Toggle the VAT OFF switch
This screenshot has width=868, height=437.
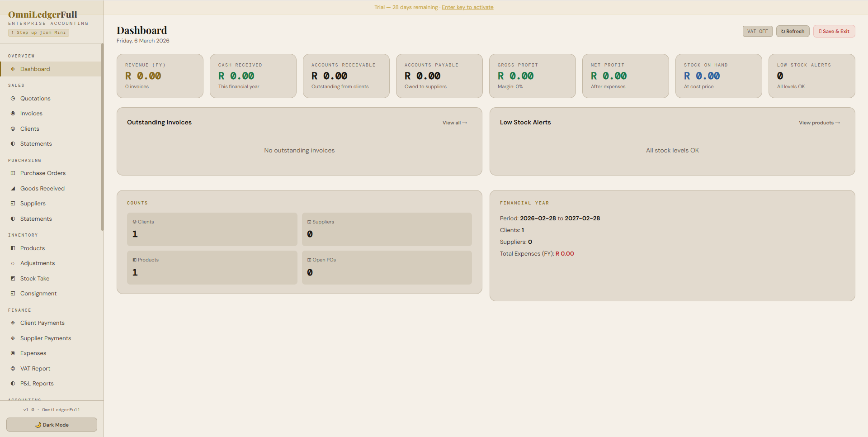tap(757, 31)
